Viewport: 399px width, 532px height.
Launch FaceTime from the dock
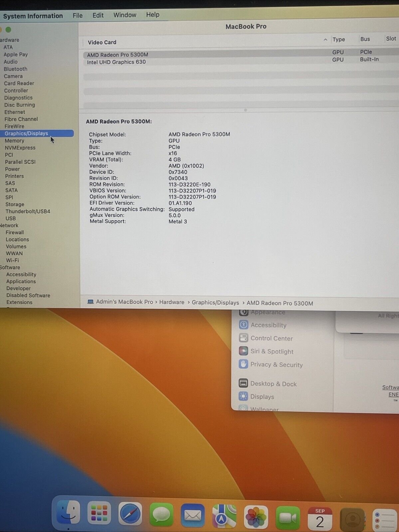(288, 518)
